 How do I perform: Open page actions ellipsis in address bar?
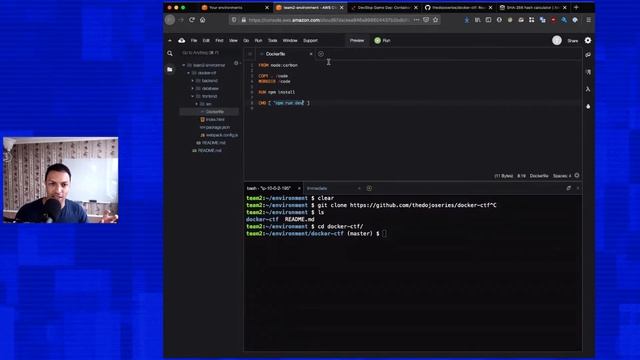tap(416, 20)
